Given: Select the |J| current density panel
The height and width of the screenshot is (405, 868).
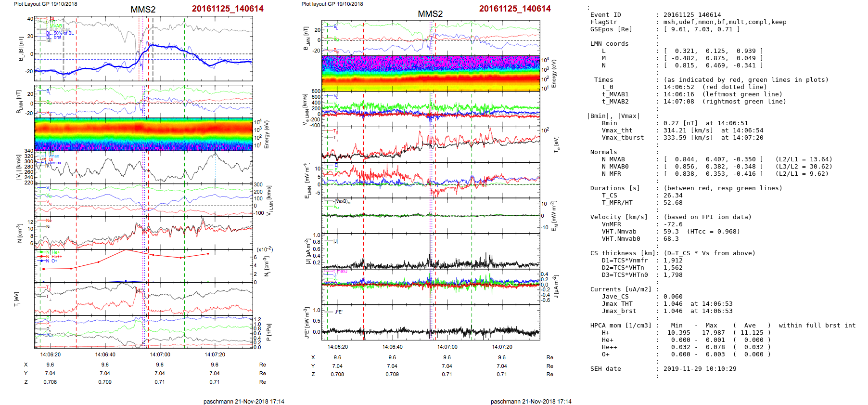Looking at the screenshot, I should click(x=431, y=251).
